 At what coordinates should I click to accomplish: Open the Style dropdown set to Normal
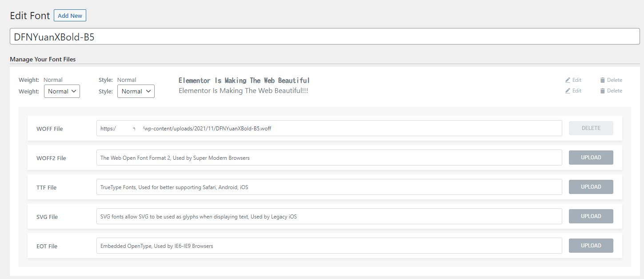(136, 91)
